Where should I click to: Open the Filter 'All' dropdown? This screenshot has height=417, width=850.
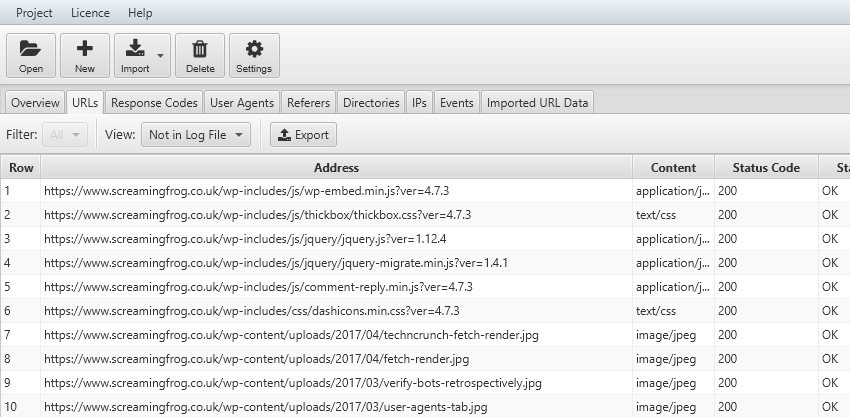pos(64,135)
